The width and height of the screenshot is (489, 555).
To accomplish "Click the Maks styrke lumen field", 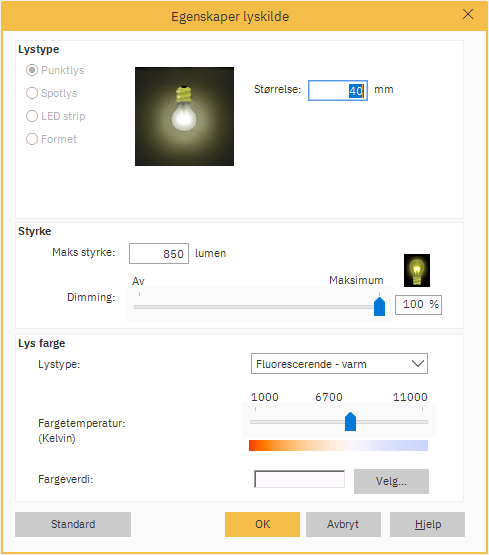I will [x=159, y=253].
